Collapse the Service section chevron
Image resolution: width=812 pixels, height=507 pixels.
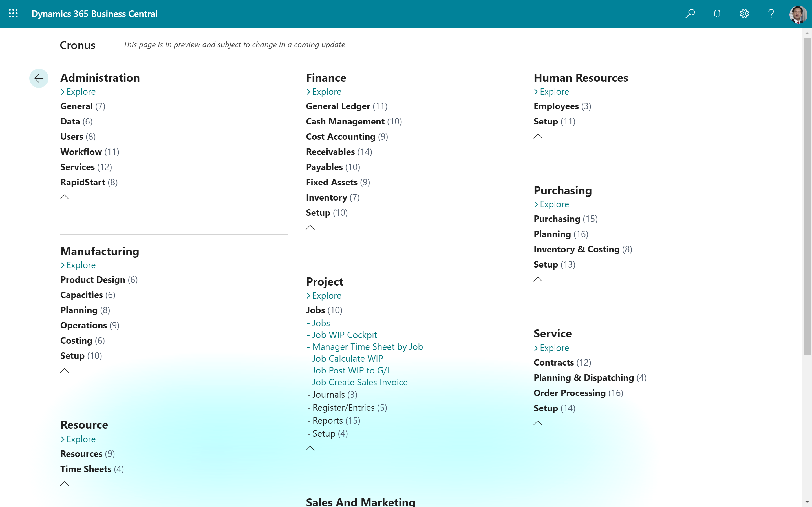(x=538, y=423)
